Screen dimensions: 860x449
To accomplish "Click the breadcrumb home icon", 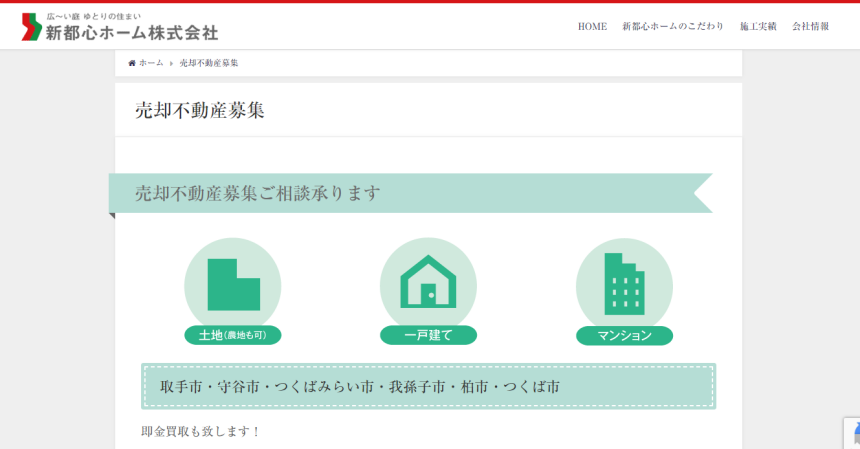I will coord(132,63).
